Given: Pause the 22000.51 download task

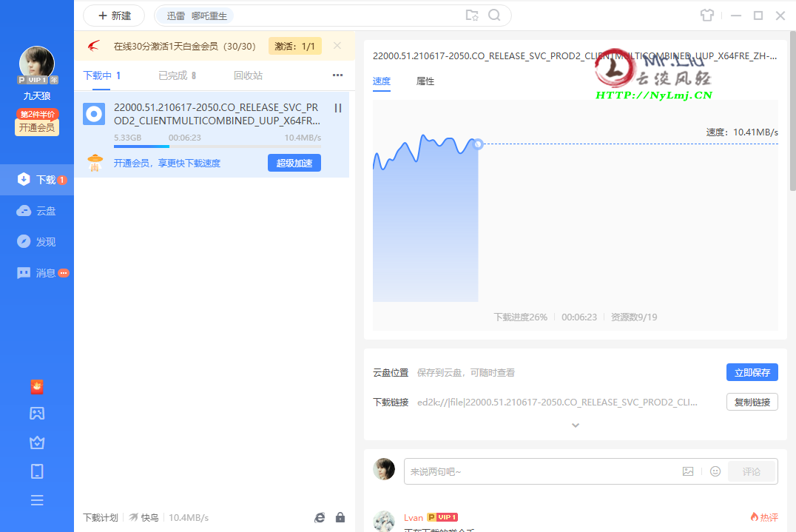Looking at the screenshot, I should coord(338,108).
